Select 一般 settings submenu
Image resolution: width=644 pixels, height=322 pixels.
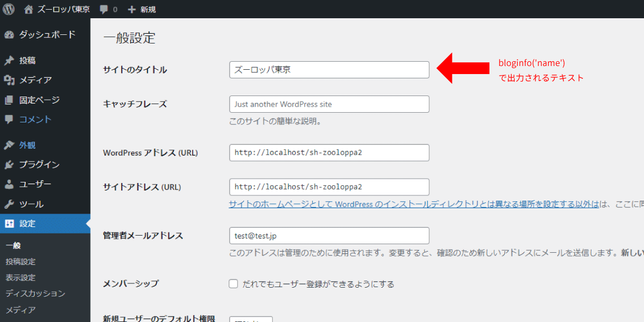[x=13, y=246]
